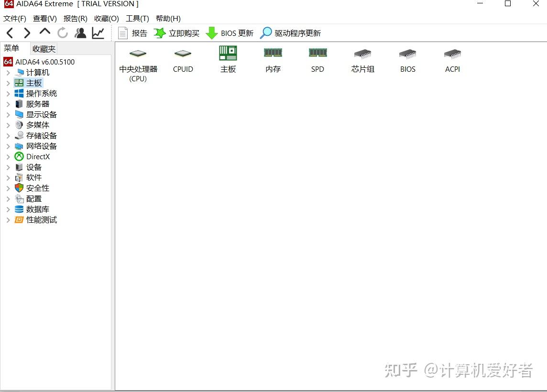Select 配置 in the tree
This screenshot has width=547, height=392.
[x=28, y=199]
